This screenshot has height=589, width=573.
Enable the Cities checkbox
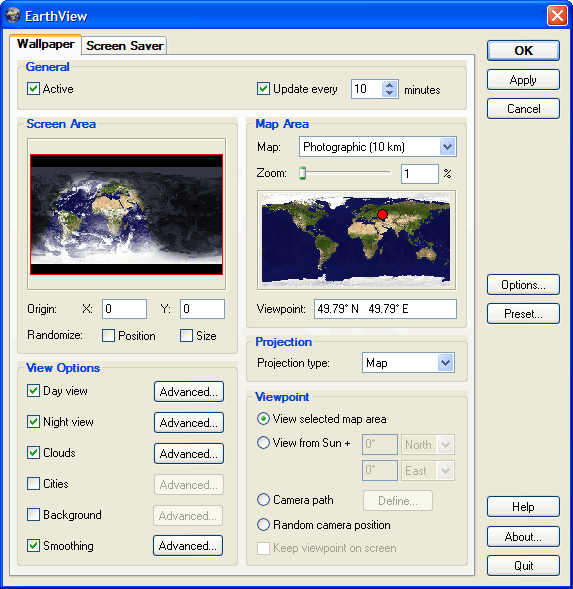tap(33, 483)
